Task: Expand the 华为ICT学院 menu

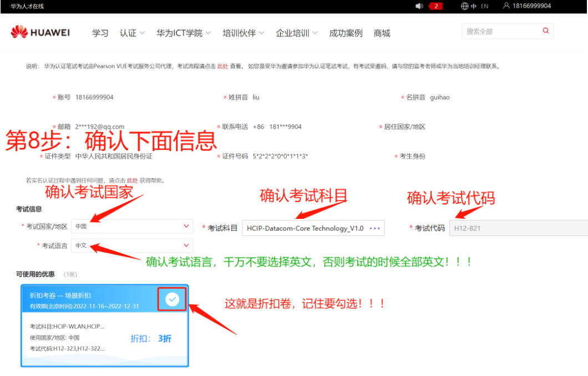Action: pos(184,33)
